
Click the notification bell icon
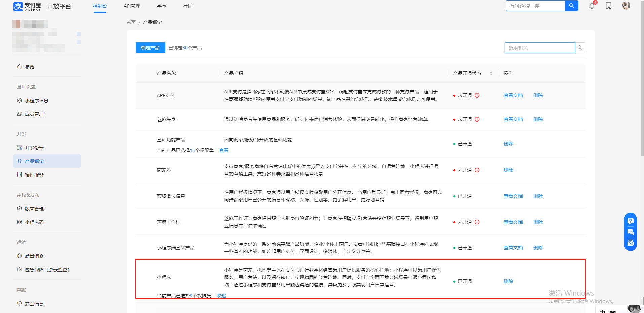coord(592,6)
